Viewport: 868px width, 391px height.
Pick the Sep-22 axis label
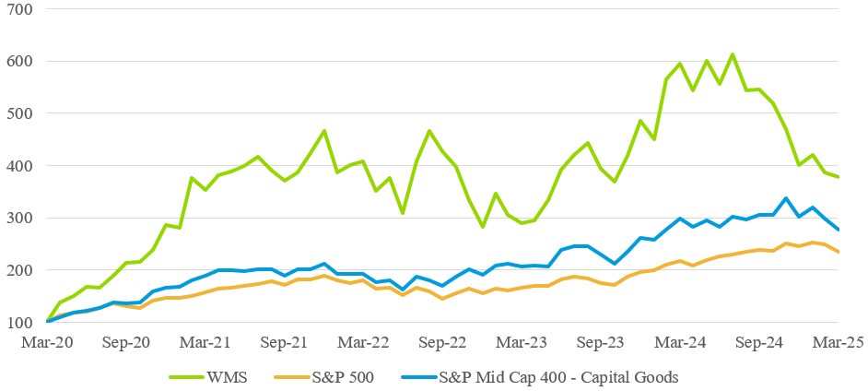click(x=444, y=342)
